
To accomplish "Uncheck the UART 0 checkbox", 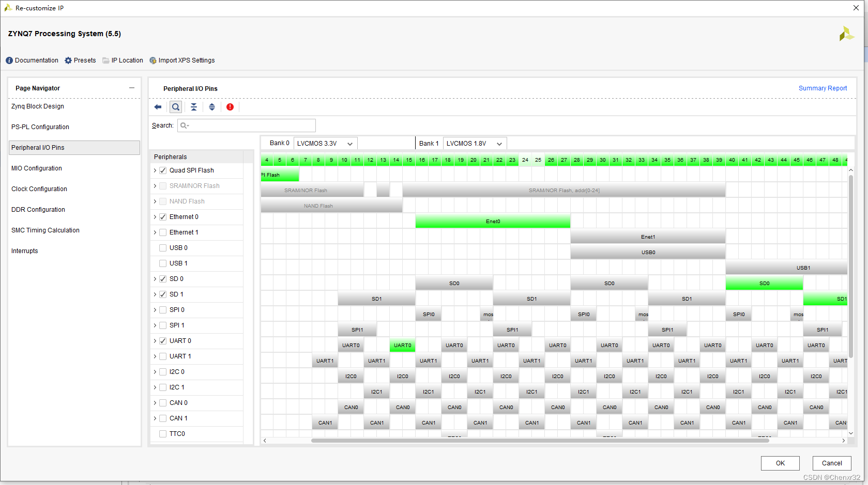I will 163,341.
